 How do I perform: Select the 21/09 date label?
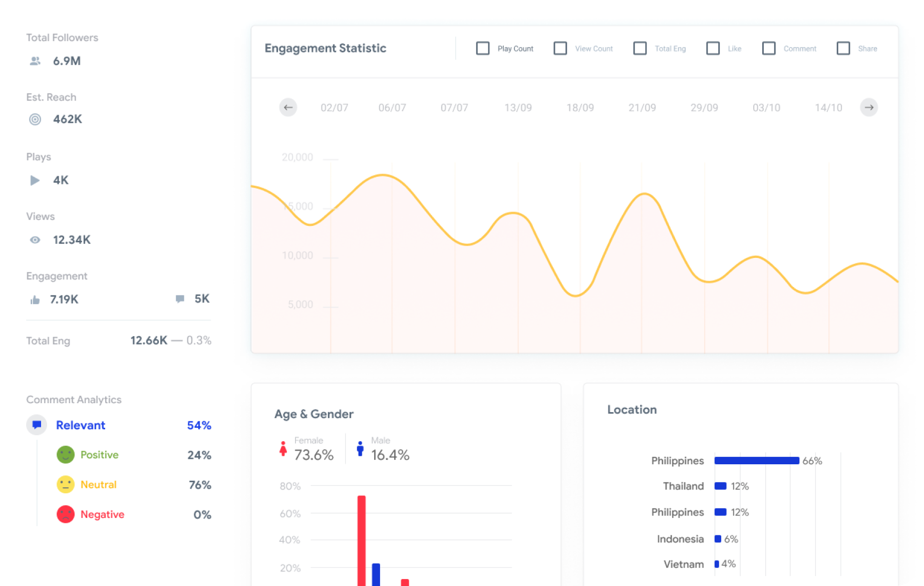point(642,108)
